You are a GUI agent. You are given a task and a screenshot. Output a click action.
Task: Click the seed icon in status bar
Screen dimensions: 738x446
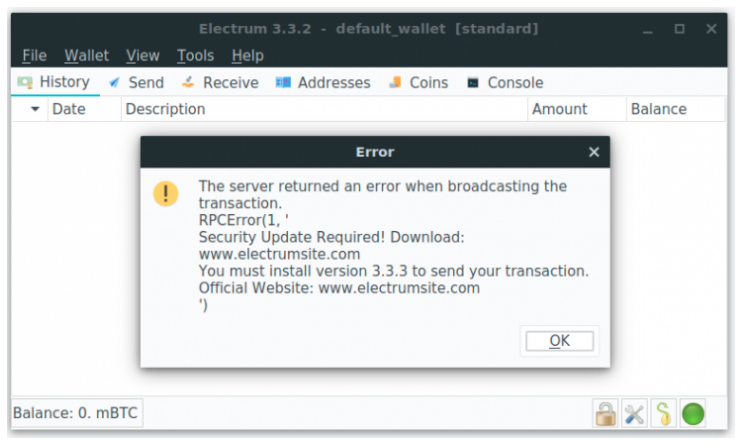click(664, 414)
